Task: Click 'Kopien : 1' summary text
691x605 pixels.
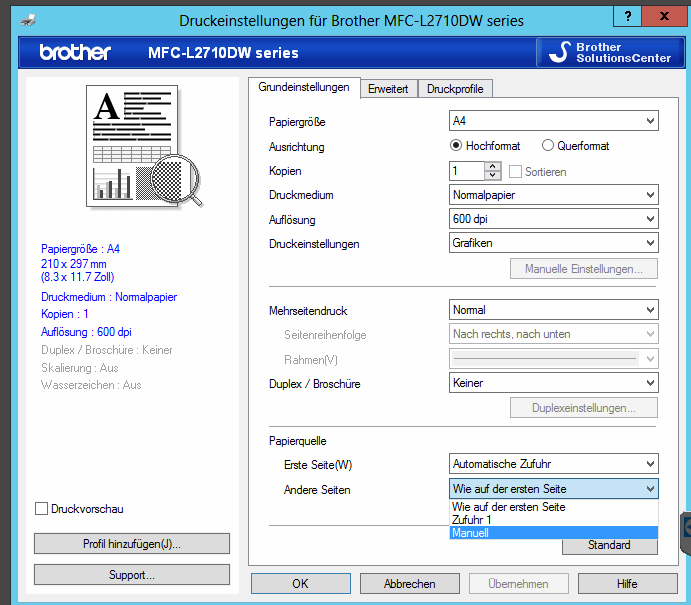Action: pos(65,314)
